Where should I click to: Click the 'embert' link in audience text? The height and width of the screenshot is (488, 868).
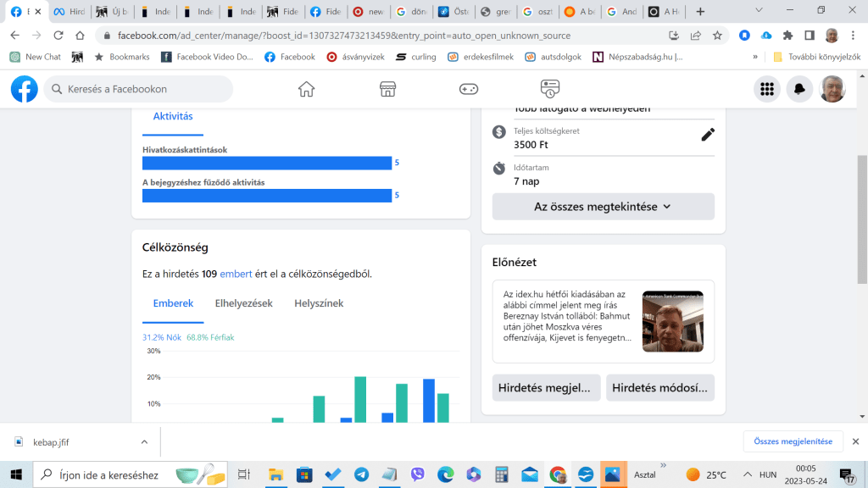236,274
